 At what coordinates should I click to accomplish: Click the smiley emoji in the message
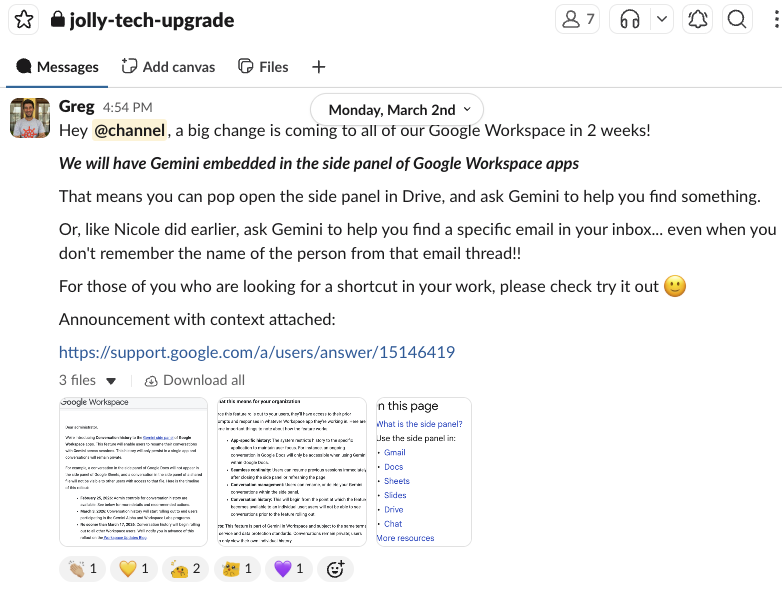[x=675, y=286]
